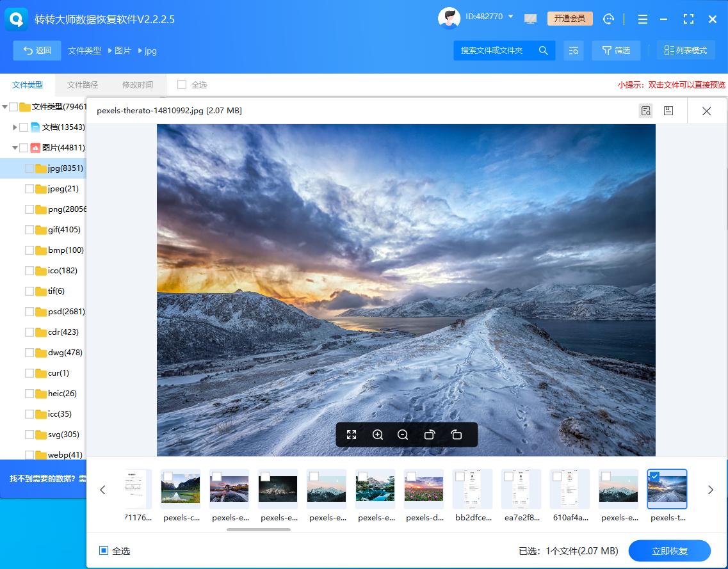The image size is (728, 569).
Task: Open the file details view in preview header
Action: pos(645,110)
